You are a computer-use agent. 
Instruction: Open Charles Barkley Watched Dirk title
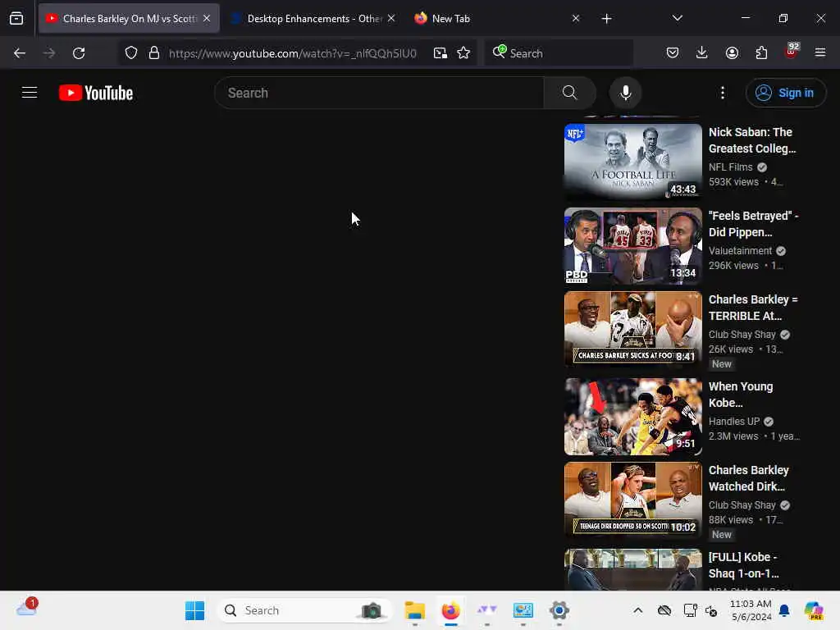[748, 478]
